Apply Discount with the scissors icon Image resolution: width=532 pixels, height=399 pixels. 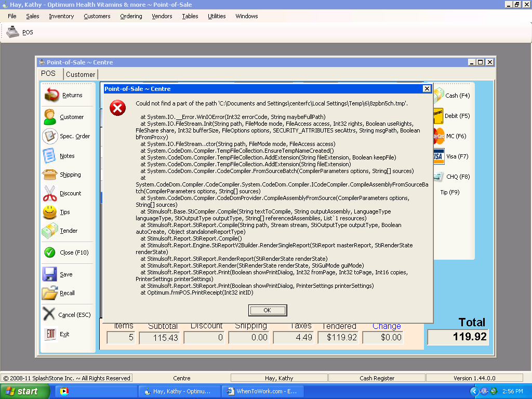[50, 193]
